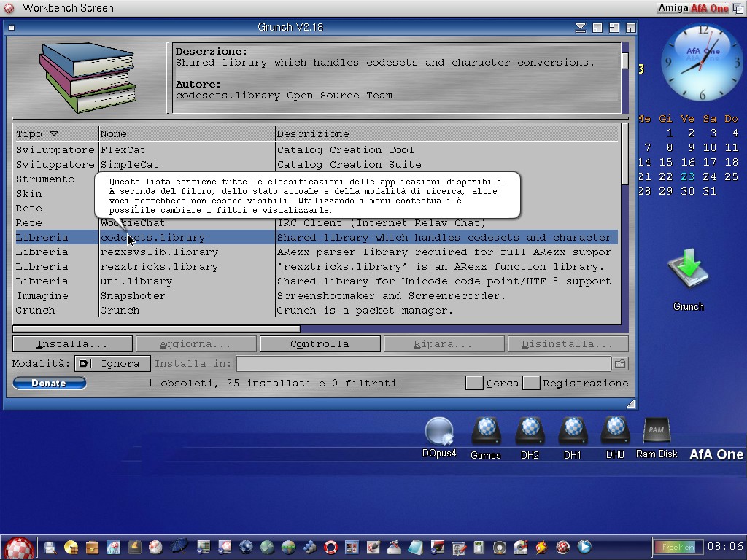The height and width of the screenshot is (560, 747).
Task: Toggle the Registrazione checkbox
Action: click(531, 383)
